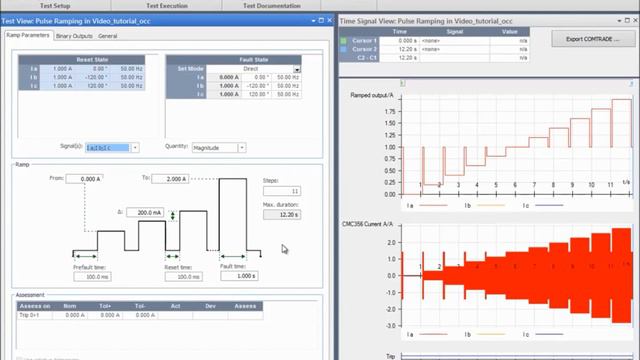This screenshot has height=360, width=640.
Task: Click the Ramped output/A axis label
Action: 371,95
